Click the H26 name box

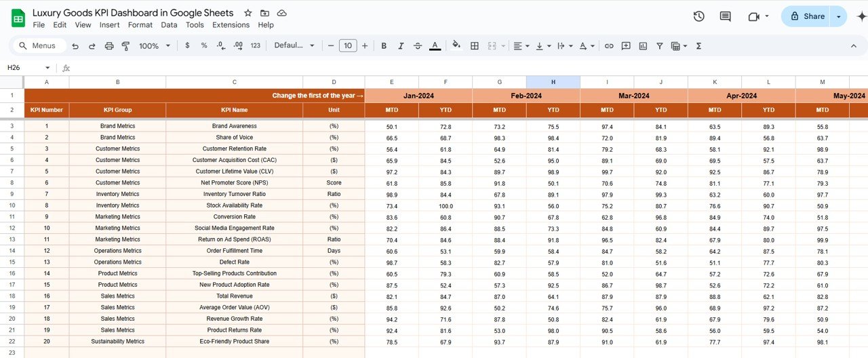(24, 68)
